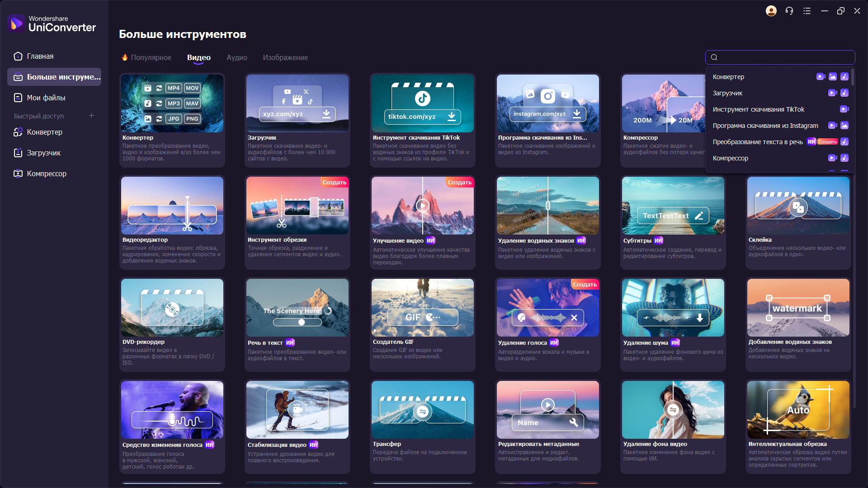Click the user account avatar icon

(771, 11)
